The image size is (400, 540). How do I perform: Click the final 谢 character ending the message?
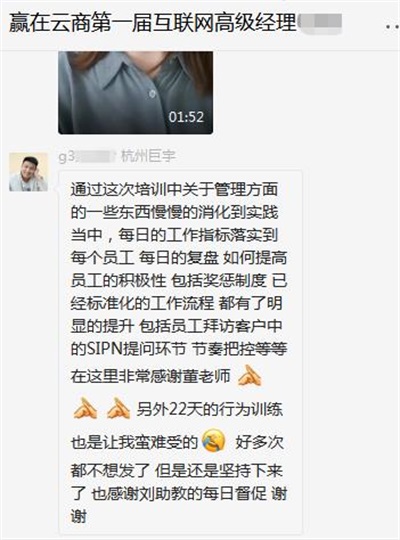(79, 516)
